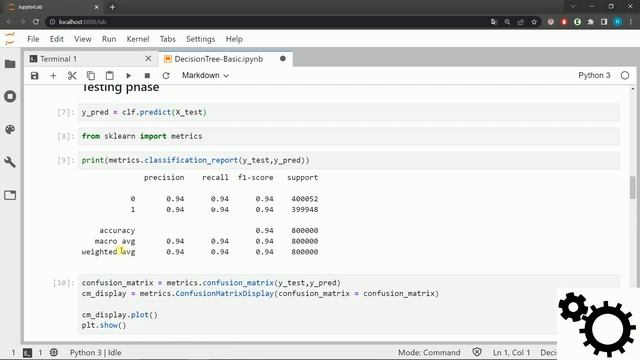Select the from sklearn import metrics cell
The width and height of the screenshot is (640, 360).
tap(349, 136)
